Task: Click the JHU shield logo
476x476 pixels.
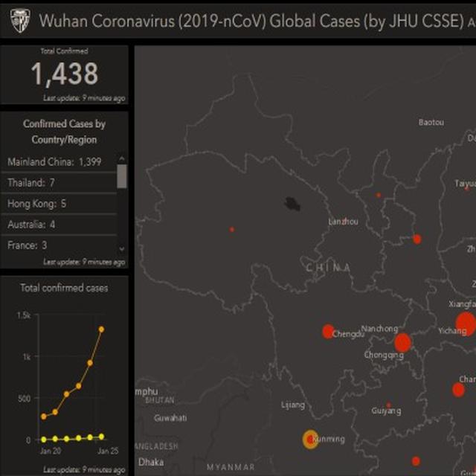Action: click(20, 21)
